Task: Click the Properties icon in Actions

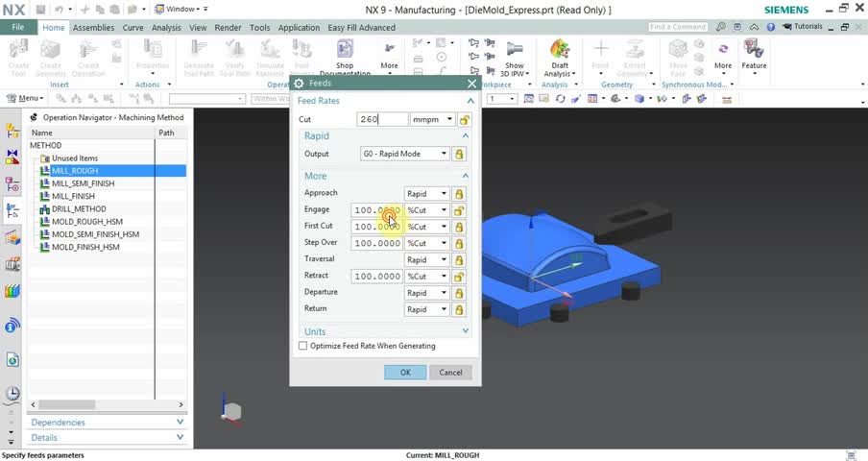Action: tap(153, 55)
